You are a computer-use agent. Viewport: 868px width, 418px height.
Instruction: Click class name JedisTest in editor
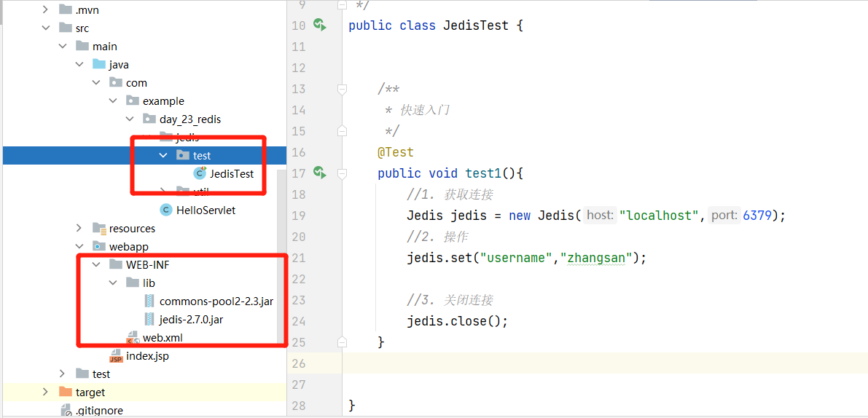(x=476, y=25)
